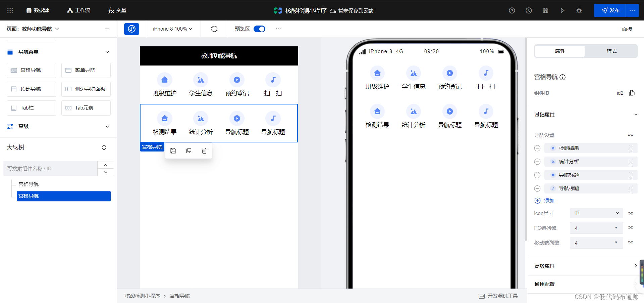Open the PC端列数 dropdown
This screenshot has height=303, width=644.
[596, 228]
